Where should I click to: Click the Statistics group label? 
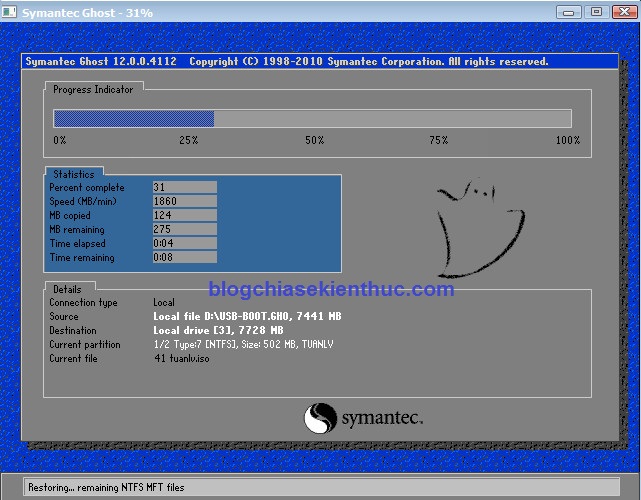coord(74,175)
